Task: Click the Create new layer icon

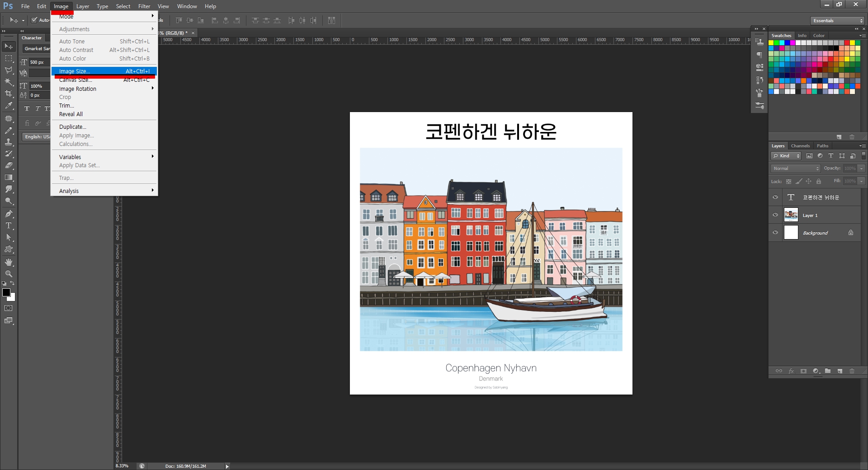Action: coord(840,371)
